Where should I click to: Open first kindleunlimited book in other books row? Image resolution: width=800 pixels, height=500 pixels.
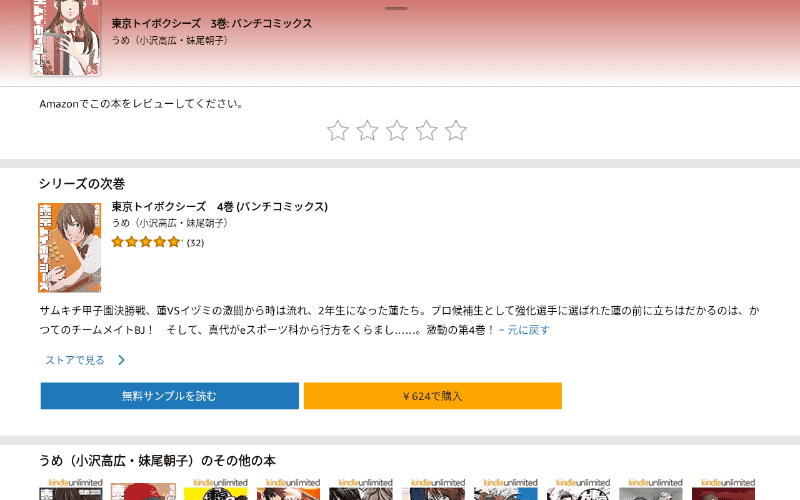(x=71, y=489)
